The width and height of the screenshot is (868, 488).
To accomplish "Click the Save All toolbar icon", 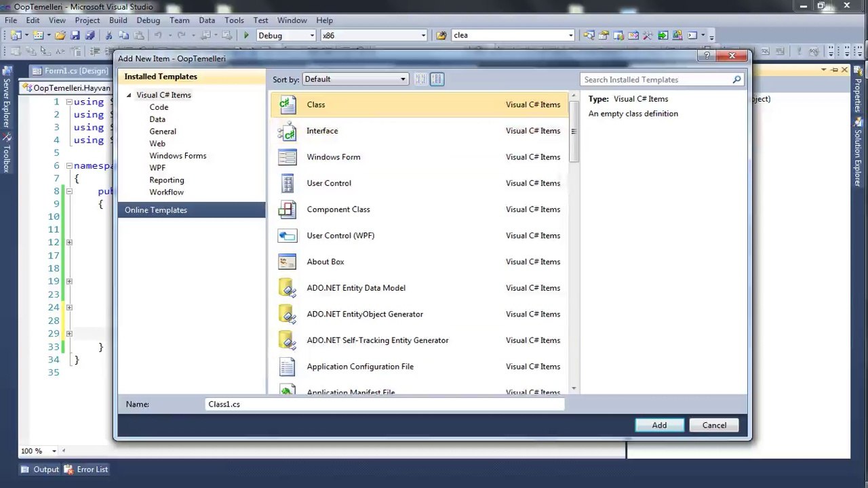I will [x=90, y=35].
